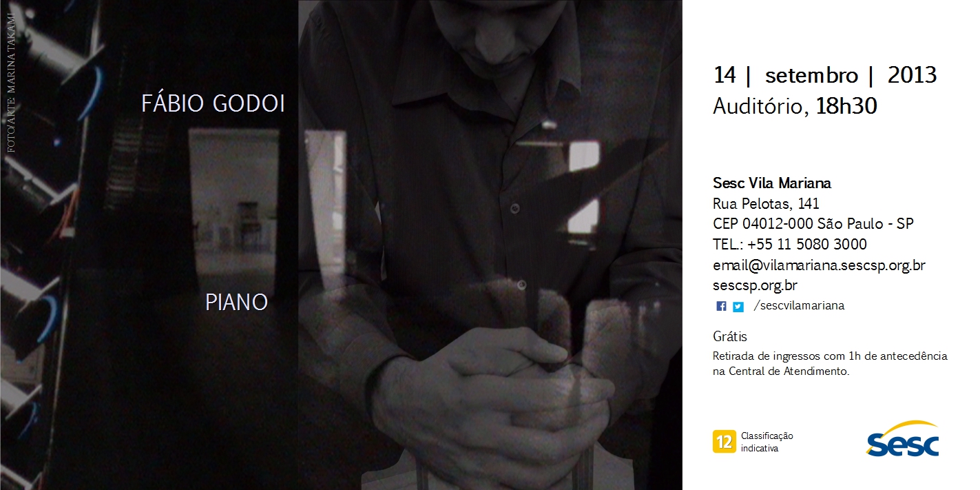Click the Sesc Vila Mariana heading
This screenshot has width=980, height=490.
point(772,183)
